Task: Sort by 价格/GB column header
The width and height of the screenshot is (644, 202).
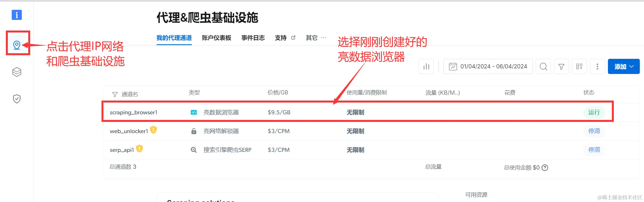Action: [278, 92]
